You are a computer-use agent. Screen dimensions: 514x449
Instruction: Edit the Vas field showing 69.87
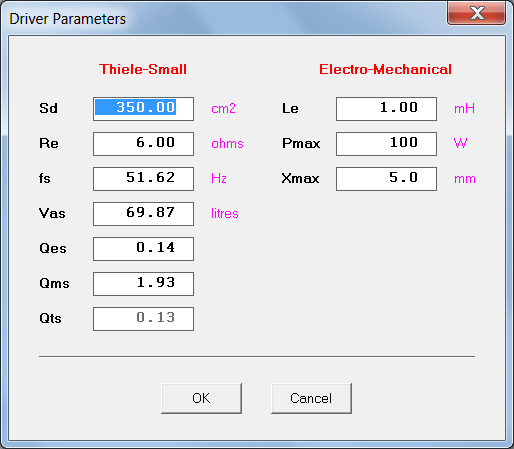[x=143, y=214]
